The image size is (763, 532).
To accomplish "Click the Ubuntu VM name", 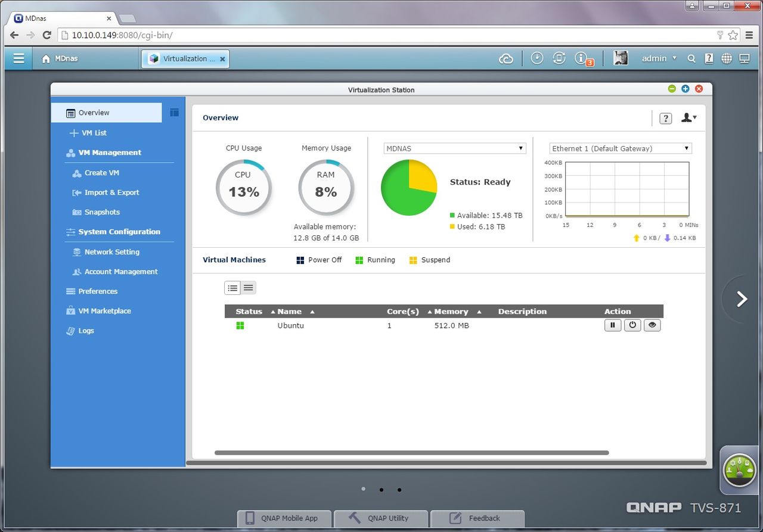I will point(290,325).
